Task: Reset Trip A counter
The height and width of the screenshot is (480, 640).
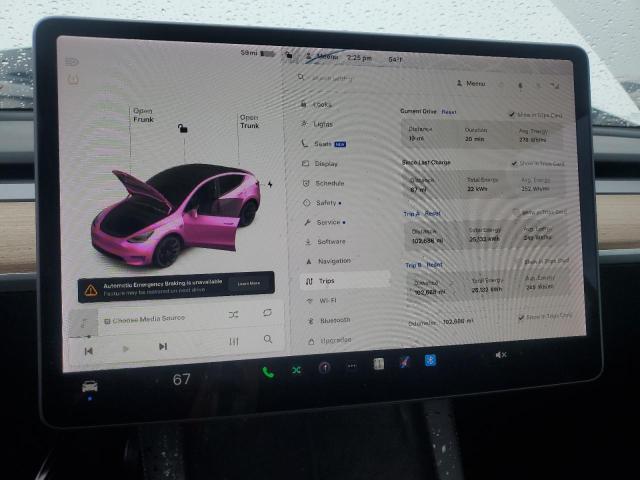Action: [433, 213]
